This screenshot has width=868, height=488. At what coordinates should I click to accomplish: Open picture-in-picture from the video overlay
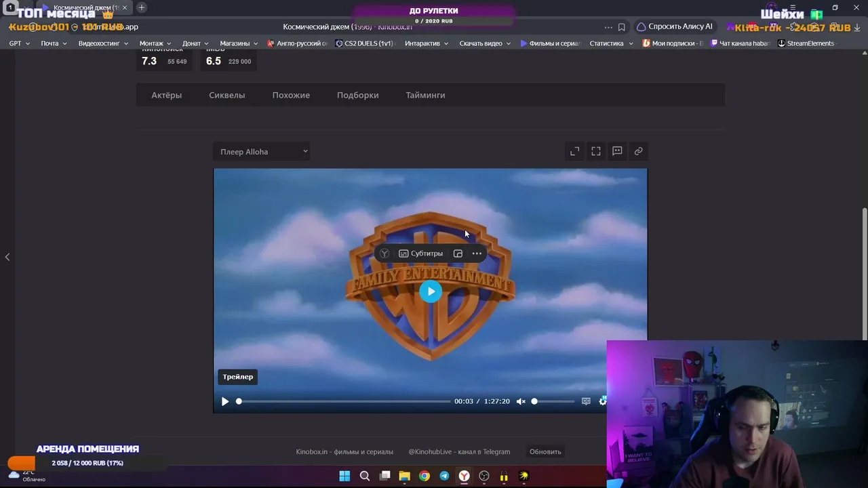(x=458, y=253)
